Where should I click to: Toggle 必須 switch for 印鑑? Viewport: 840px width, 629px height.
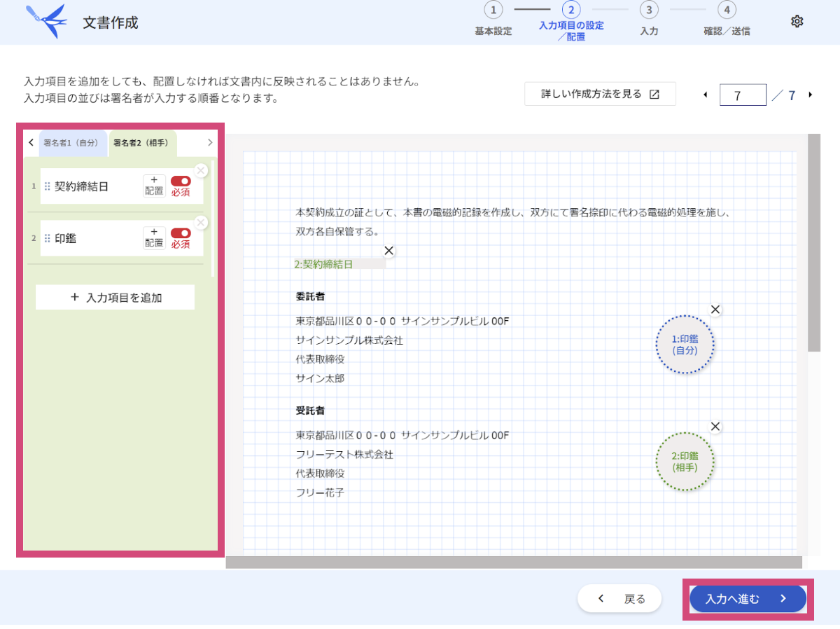181,233
